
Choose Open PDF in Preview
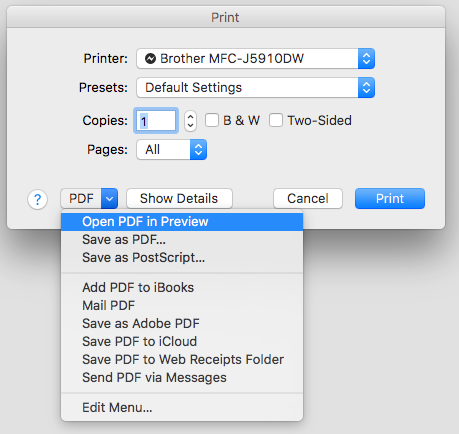(x=182, y=222)
